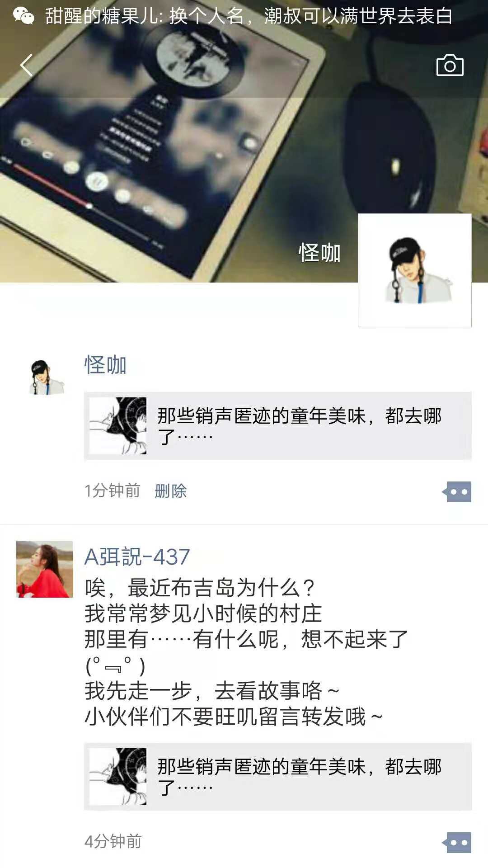
Task: Open the camera icon to post
Action: click(x=450, y=66)
